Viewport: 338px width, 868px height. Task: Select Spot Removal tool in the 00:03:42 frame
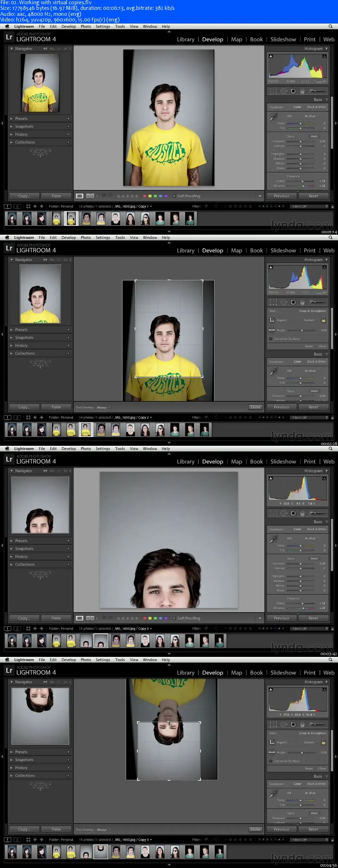coord(284,513)
